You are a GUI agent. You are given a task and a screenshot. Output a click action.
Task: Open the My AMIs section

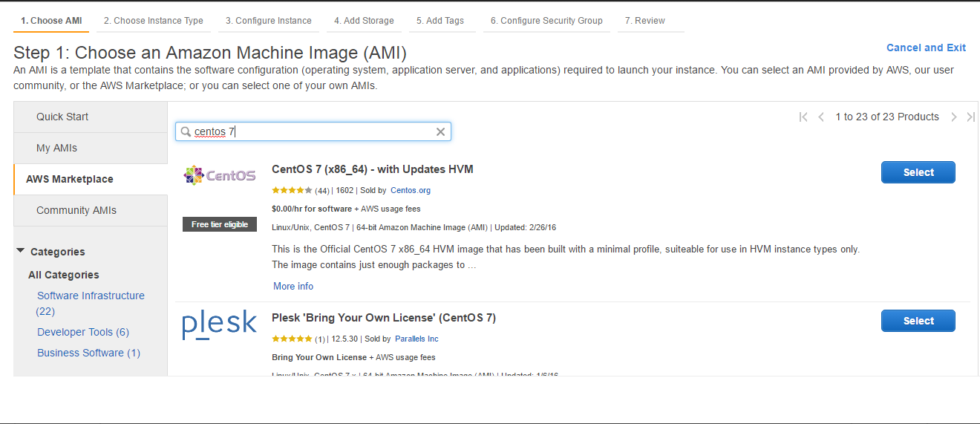[x=91, y=148]
